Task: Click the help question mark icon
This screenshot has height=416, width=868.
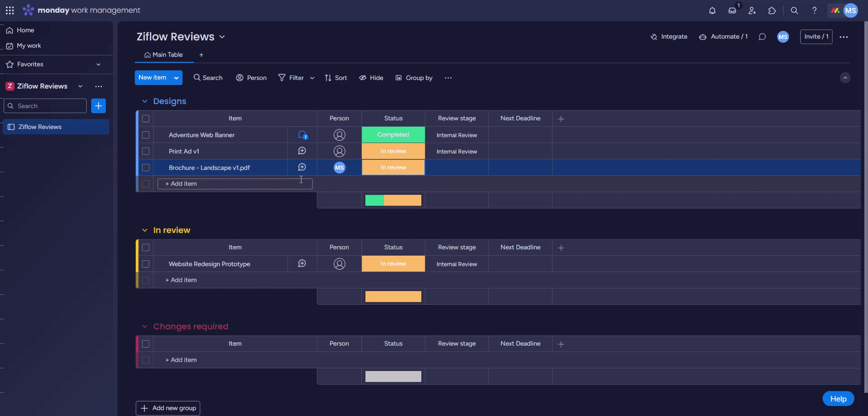Action: coord(814,10)
